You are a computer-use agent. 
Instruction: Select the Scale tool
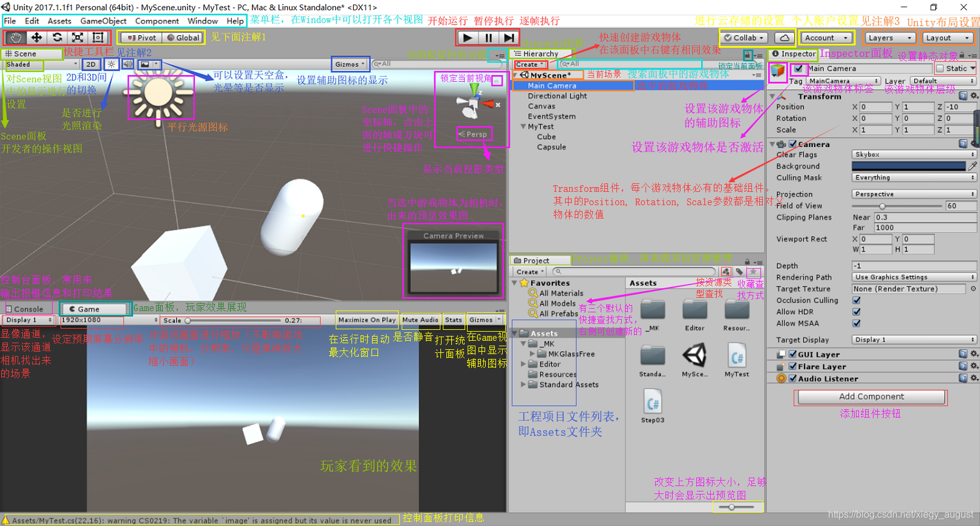[77, 38]
